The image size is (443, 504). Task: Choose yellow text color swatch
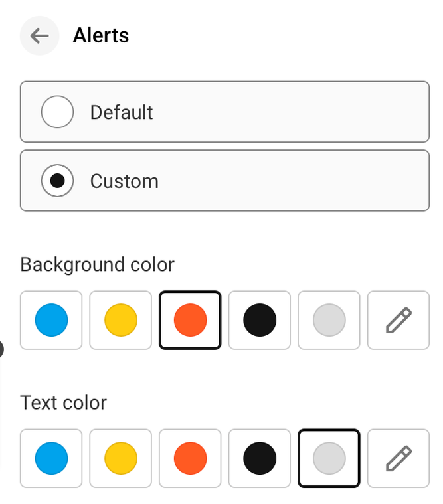(121, 458)
